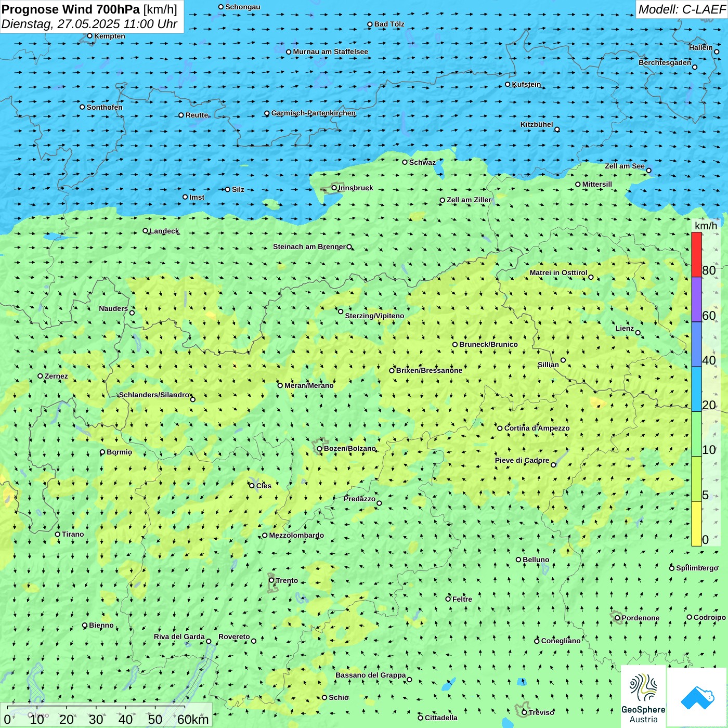Click the Spilimbergo label
The image size is (728, 728).
pyautogui.click(x=697, y=568)
